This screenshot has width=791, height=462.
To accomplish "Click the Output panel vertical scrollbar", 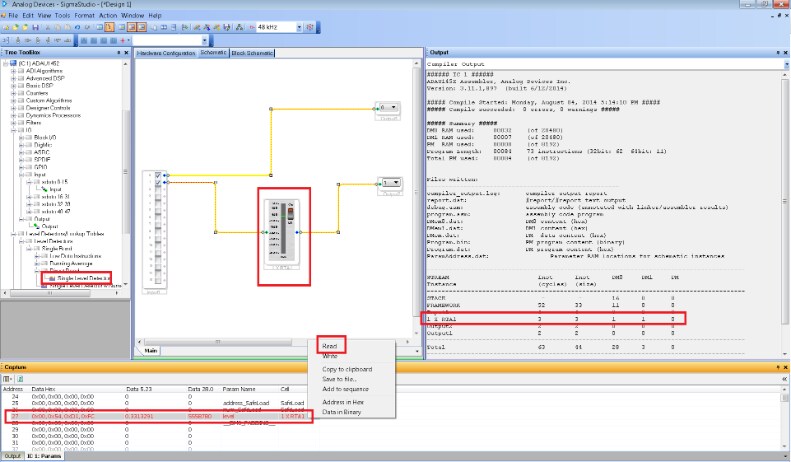I will pos(785,202).
